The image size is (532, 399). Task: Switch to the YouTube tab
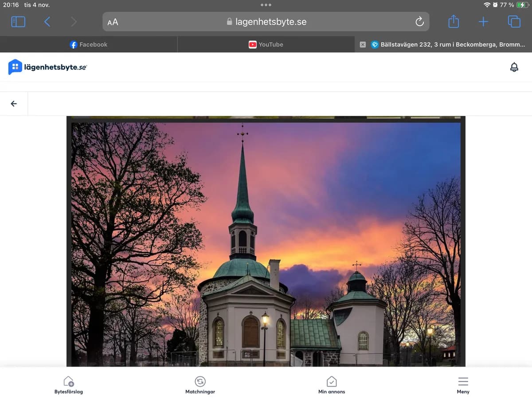(x=266, y=44)
